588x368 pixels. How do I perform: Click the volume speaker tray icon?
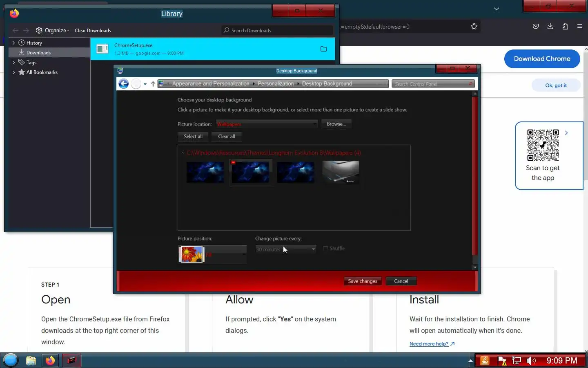tap(531, 361)
